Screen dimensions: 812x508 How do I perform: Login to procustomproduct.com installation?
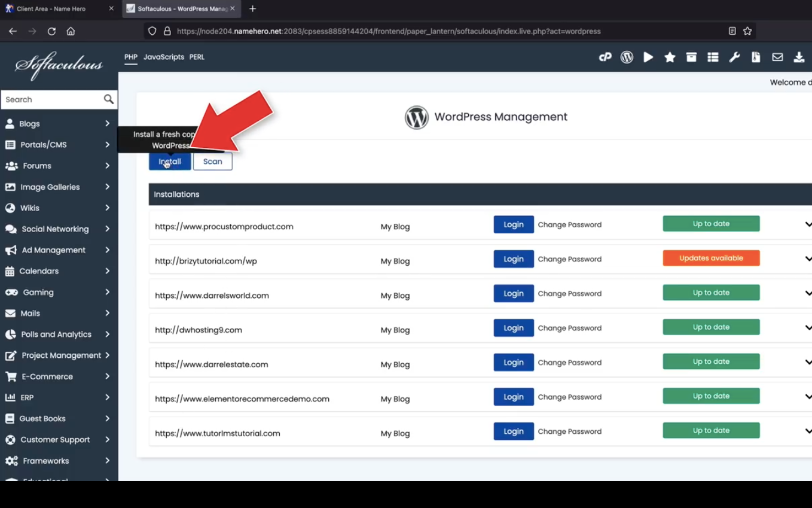click(x=514, y=224)
